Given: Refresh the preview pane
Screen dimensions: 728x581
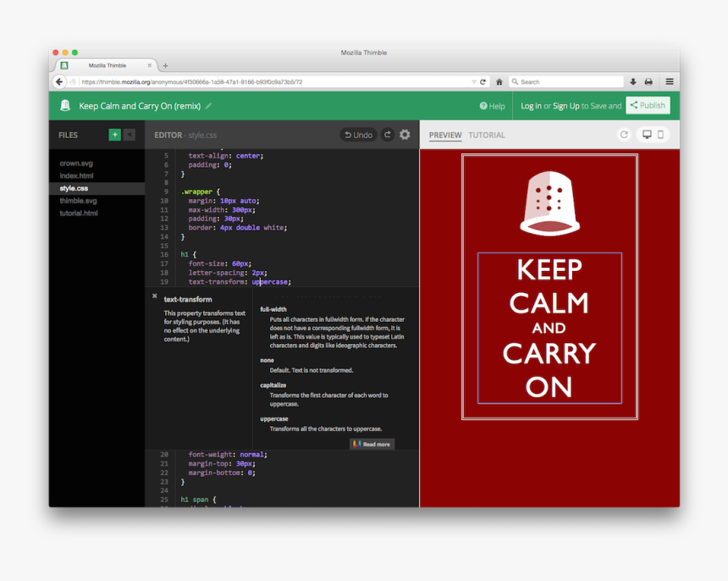Looking at the screenshot, I should (624, 135).
